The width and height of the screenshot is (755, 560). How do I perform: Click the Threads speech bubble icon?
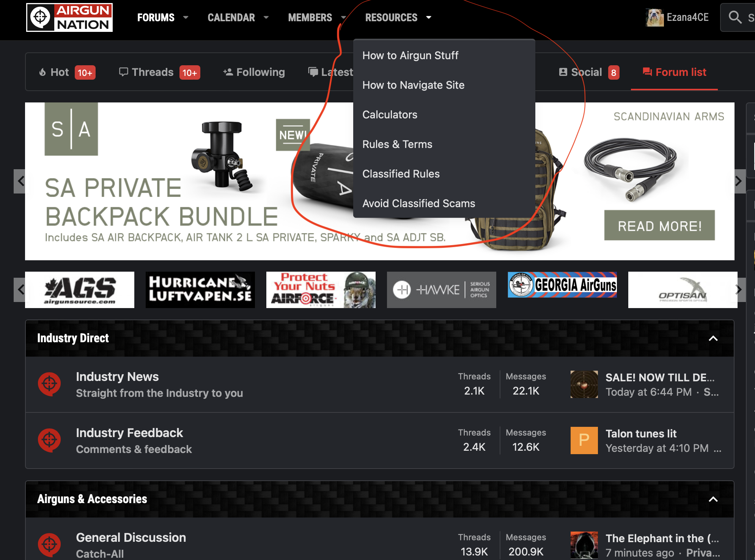coord(123,72)
